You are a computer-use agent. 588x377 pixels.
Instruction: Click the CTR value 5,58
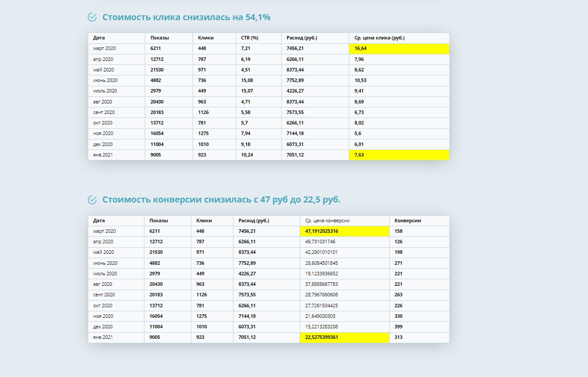click(x=246, y=112)
